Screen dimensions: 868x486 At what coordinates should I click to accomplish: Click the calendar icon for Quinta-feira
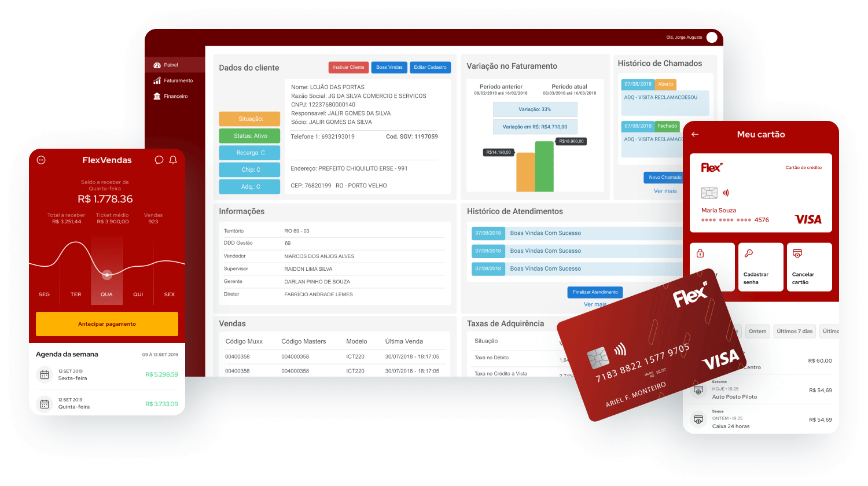point(45,404)
